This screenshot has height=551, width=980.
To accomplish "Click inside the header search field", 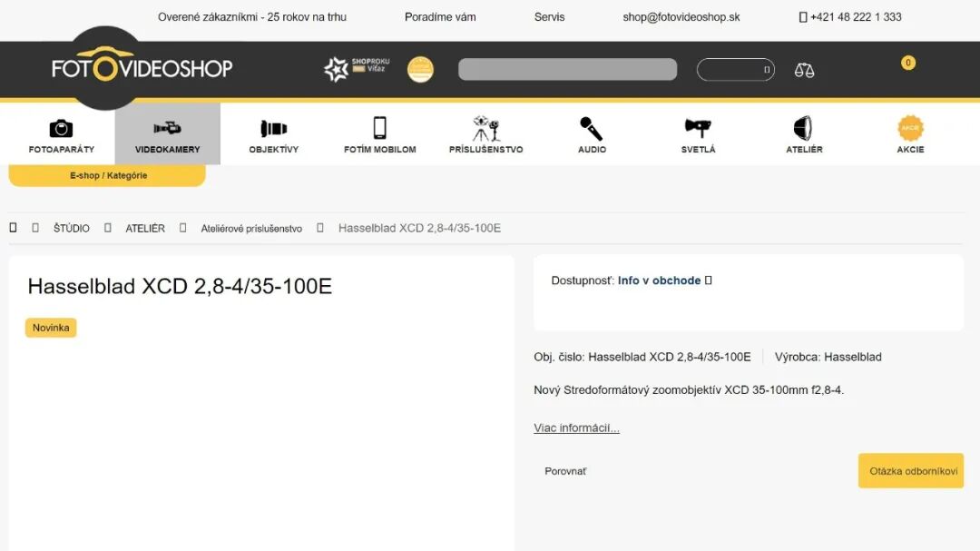I will [567, 69].
